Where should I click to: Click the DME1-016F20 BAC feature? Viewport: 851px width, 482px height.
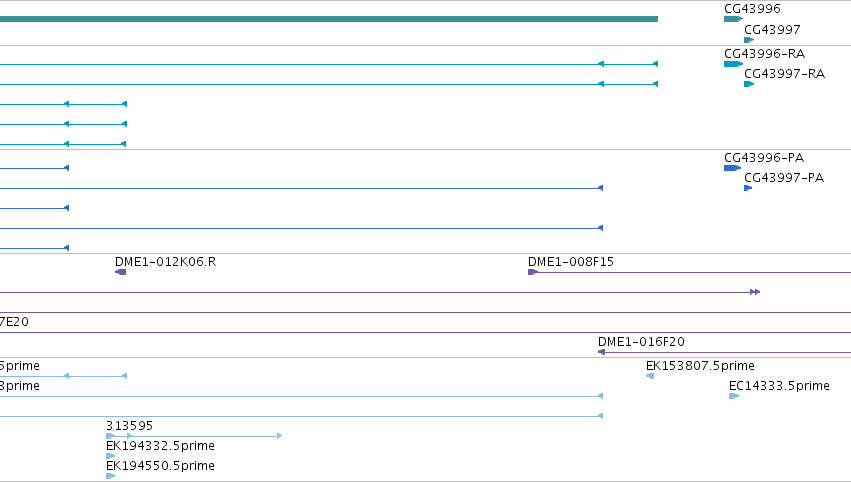pyautogui.click(x=724, y=352)
